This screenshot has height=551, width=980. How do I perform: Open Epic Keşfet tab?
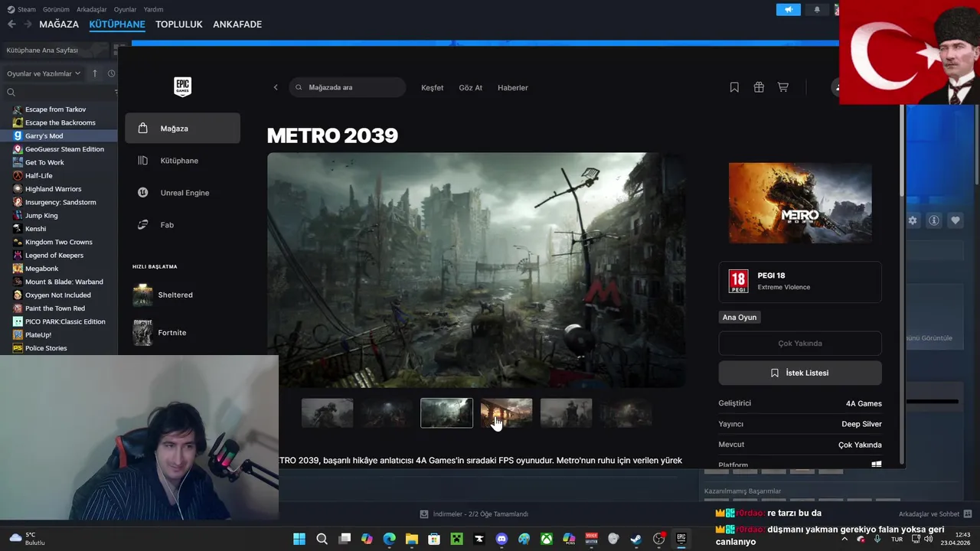pyautogui.click(x=432, y=87)
